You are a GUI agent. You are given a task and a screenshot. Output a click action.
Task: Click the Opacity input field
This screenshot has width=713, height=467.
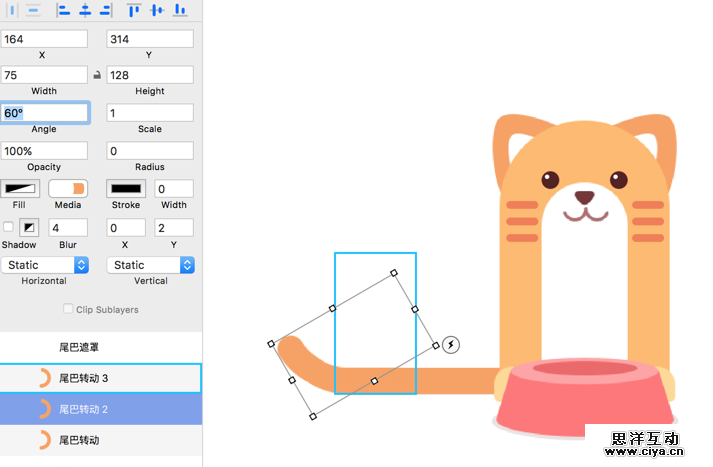pos(44,151)
